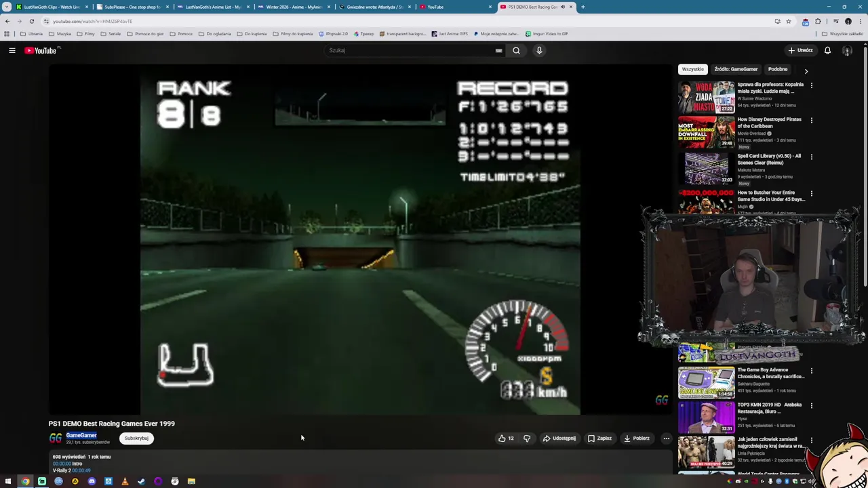868x488 pixels.
Task: Open the Just Anime GIFS bookmark
Action: coord(450,33)
